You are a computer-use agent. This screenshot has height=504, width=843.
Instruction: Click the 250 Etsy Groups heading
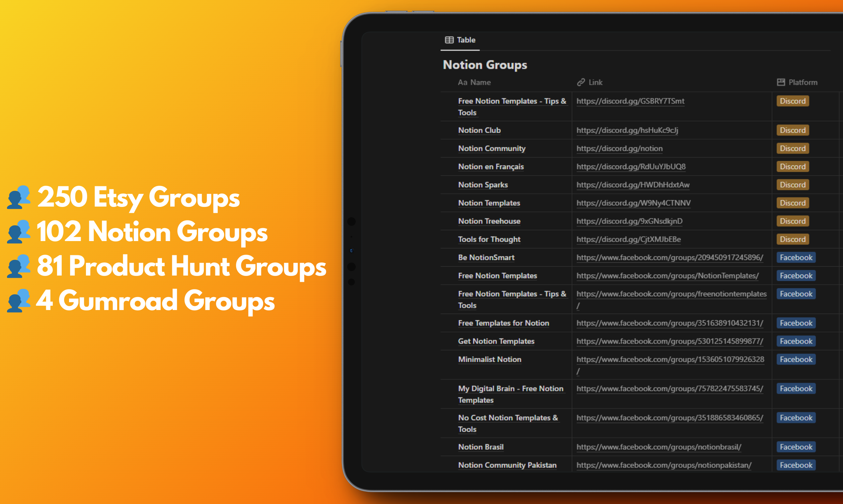[138, 198]
